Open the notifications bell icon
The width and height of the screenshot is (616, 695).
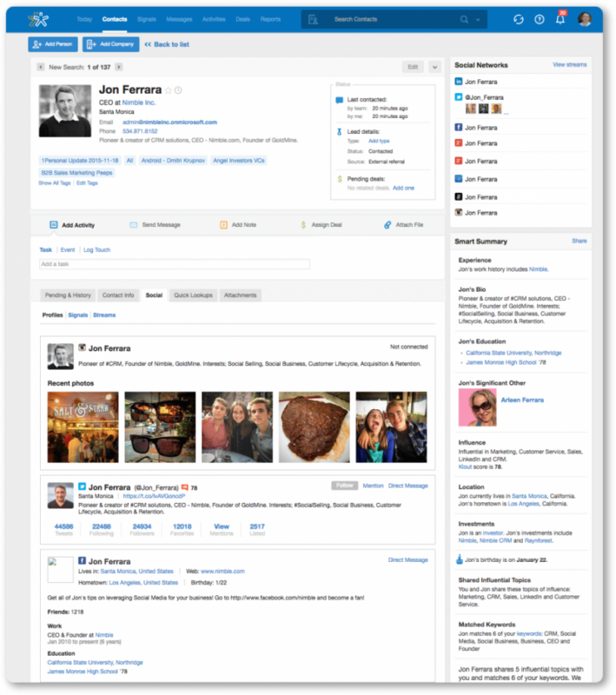click(x=560, y=19)
